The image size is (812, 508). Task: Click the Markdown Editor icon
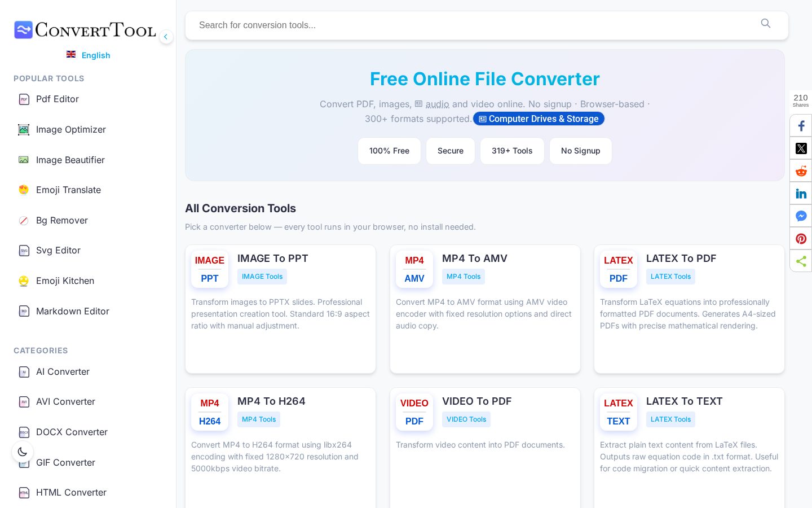[x=24, y=311]
